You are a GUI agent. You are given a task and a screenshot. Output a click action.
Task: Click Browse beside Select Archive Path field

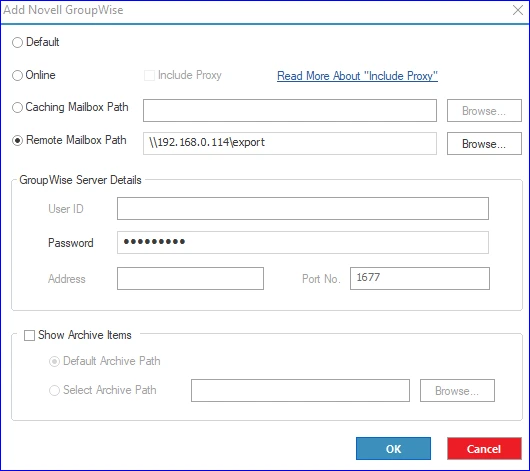pyautogui.click(x=457, y=391)
